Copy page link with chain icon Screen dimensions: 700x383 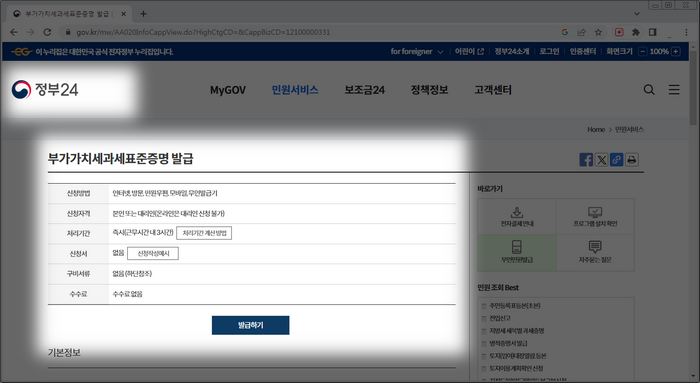[617, 159]
